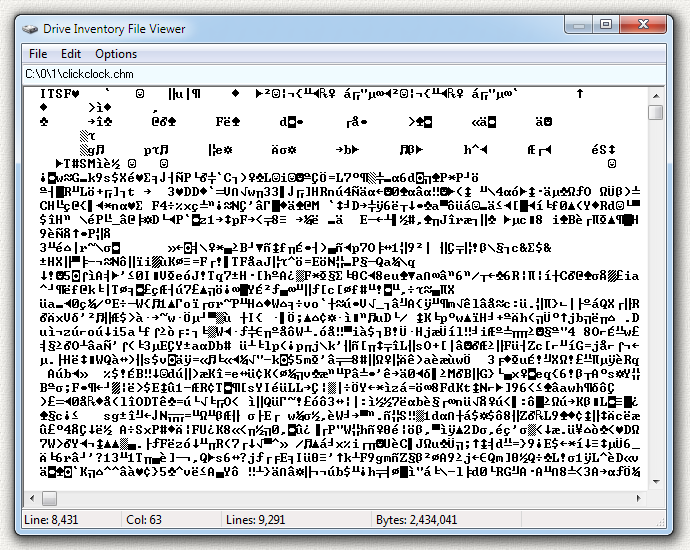Image resolution: width=690 pixels, height=550 pixels.
Task: Click the clickclock.chm file path field
Action: tap(340, 75)
